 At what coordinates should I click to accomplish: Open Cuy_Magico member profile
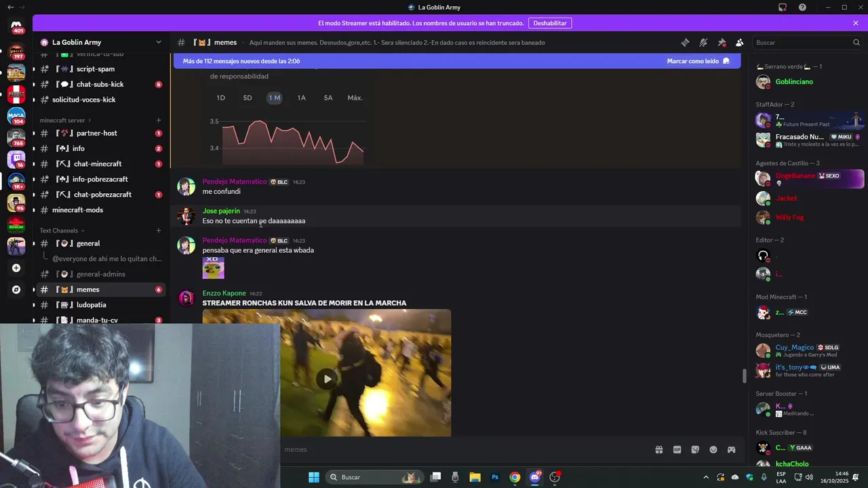coord(808,350)
